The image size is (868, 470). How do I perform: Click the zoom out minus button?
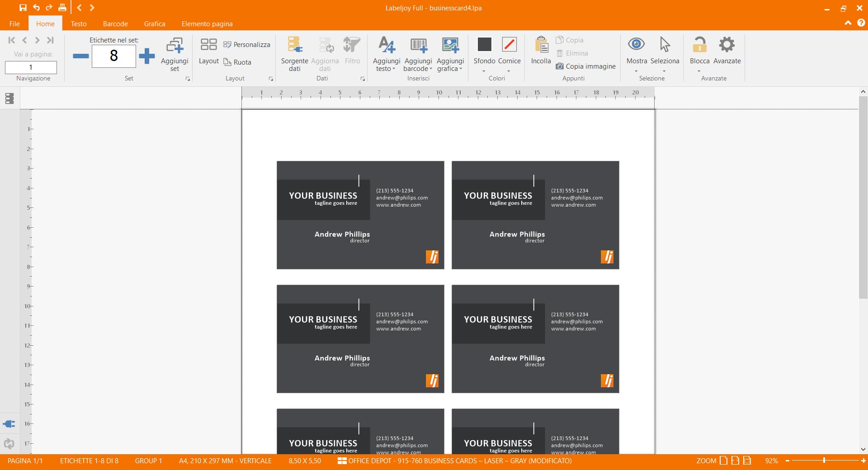pos(788,461)
